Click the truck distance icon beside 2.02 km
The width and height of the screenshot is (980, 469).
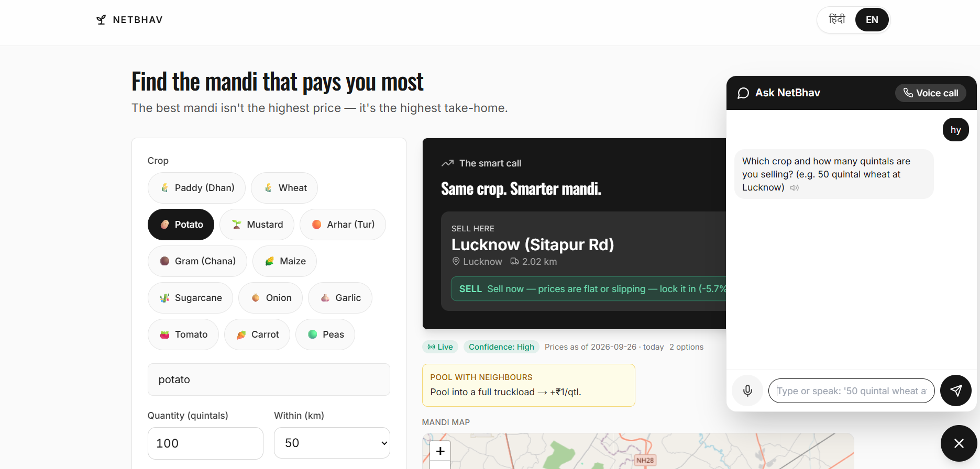(515, 261)
